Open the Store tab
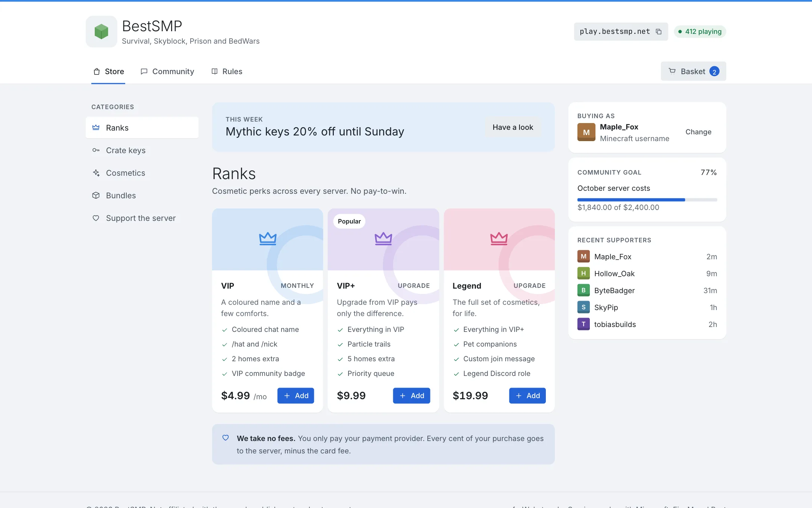The width and height of the screenshot is (812, 508). coord(108,71)
